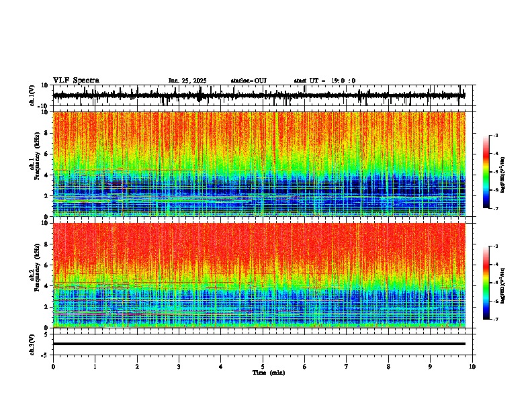This screenshot has height=411, width=532.
Task: Click the '-3' label on ch.1 color bar
Action: (495, 135)
